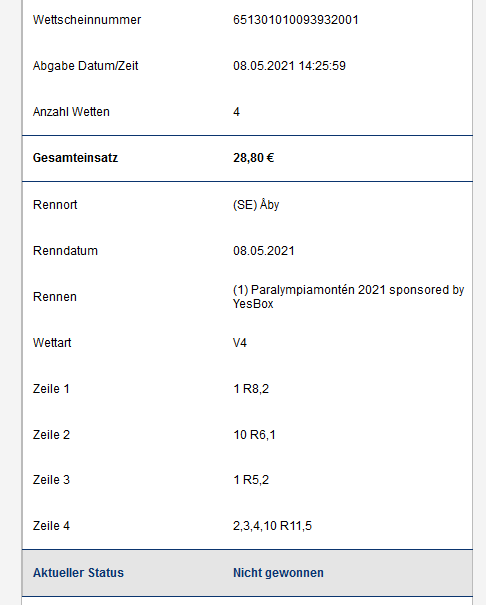This screenshot has height=605, width=486.
Task: Click the Nicht gewonnen status text
Action: point(278,573)
